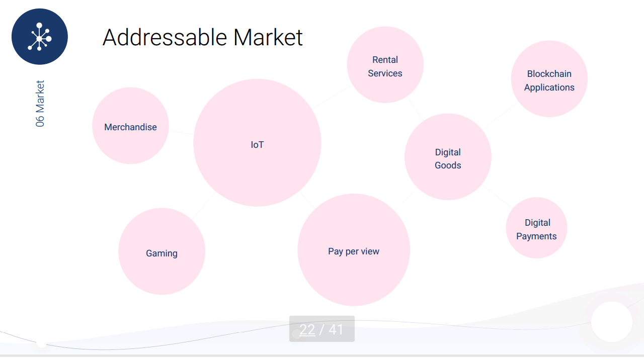Click the total page count 41
The height and width of the screenshot is (362, 644).
[x=336, y=330]
